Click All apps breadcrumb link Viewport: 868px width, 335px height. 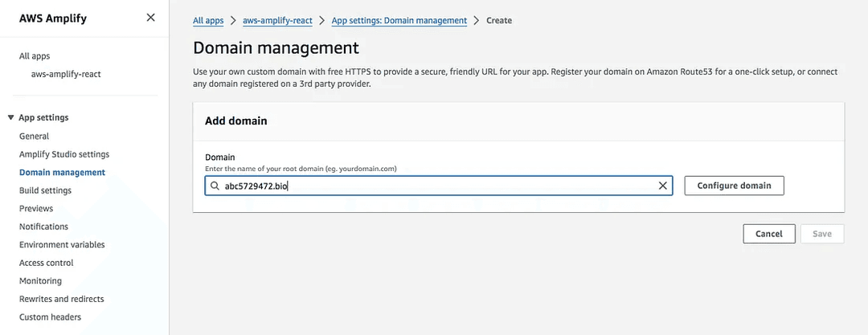tap(208, 21)
